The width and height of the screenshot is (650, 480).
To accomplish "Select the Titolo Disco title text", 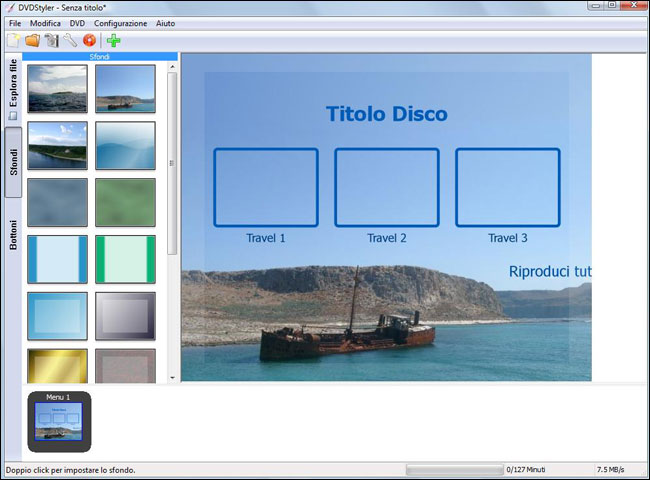I will pyautogui.click(x=387, y=114).
